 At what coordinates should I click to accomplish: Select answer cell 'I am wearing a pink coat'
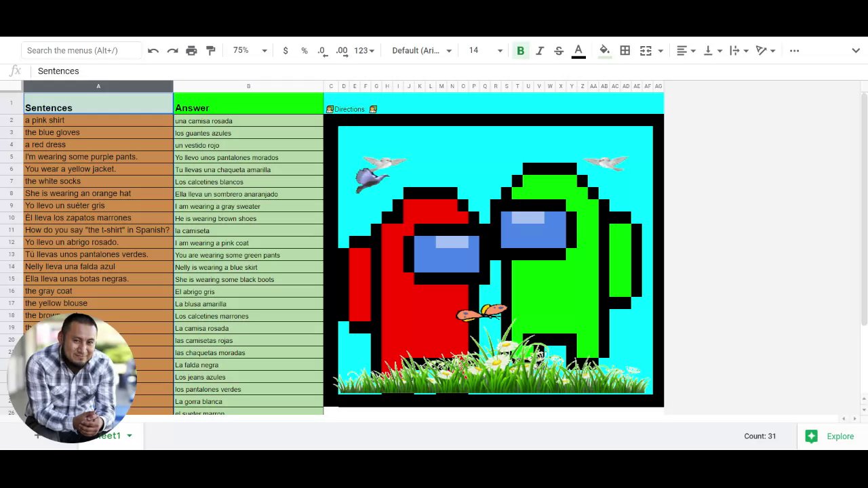(x=248, y=243)
